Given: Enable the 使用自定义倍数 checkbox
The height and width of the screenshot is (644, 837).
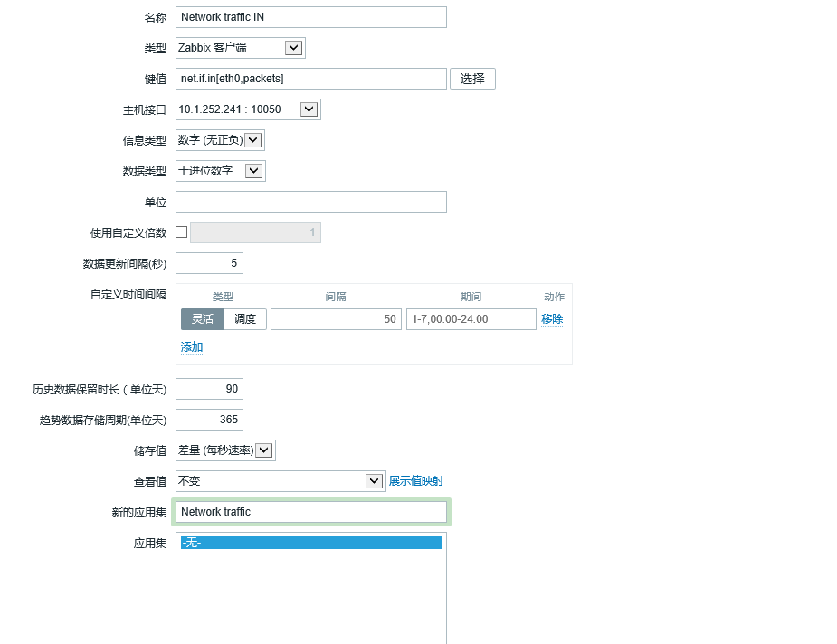Looking at the screenshot, I should point(182,232).
